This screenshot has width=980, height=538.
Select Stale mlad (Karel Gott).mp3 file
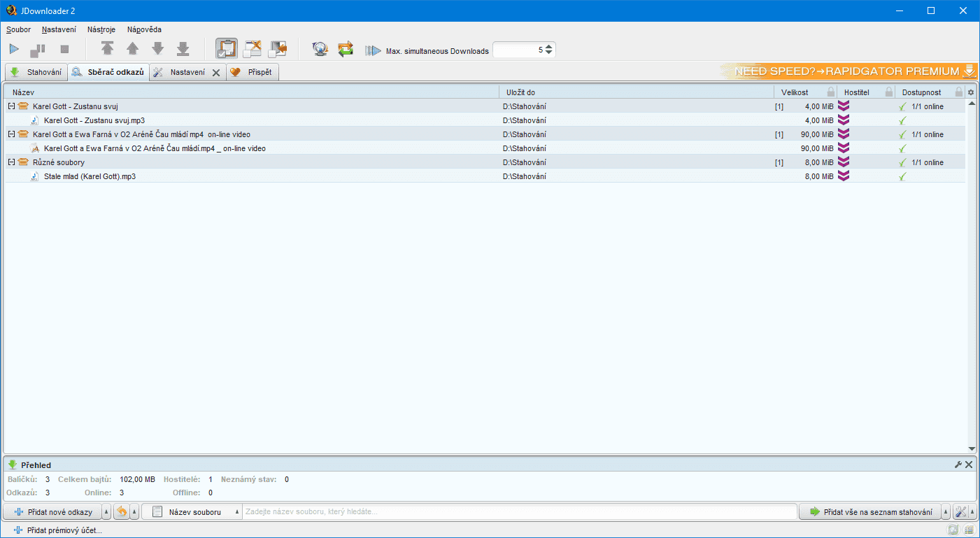tap(90, 176)
